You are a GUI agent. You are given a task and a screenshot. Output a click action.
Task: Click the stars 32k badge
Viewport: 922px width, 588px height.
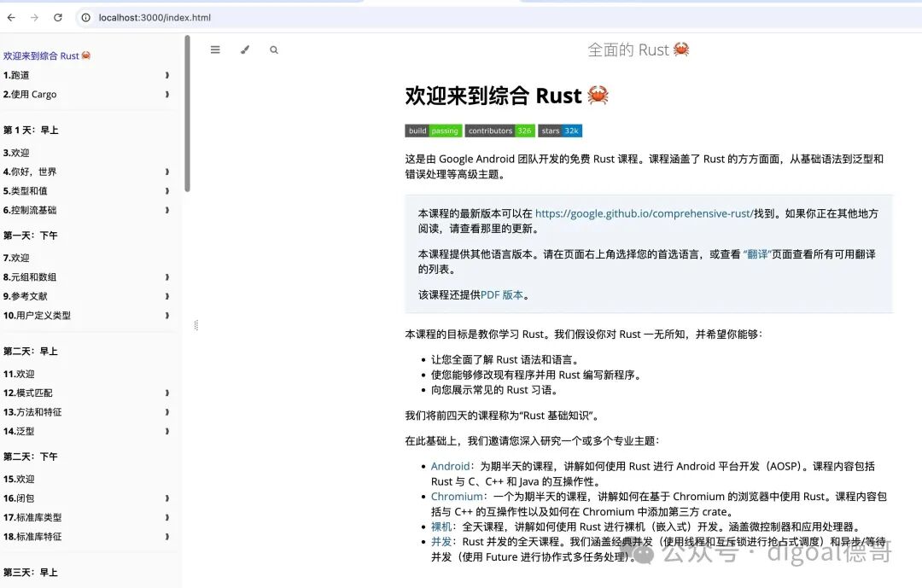[x=560, y=131]
